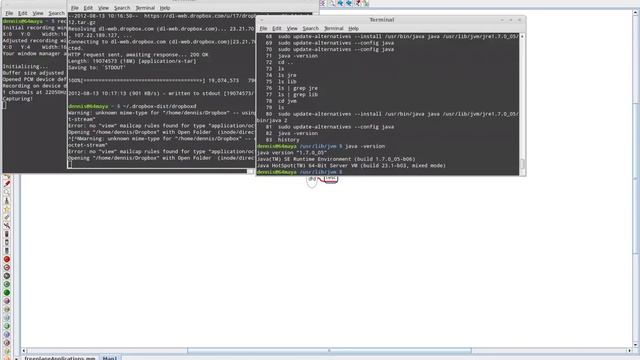
Task: Open Help menu of the middle Dropbox terminal
Action: pos(165,8)
